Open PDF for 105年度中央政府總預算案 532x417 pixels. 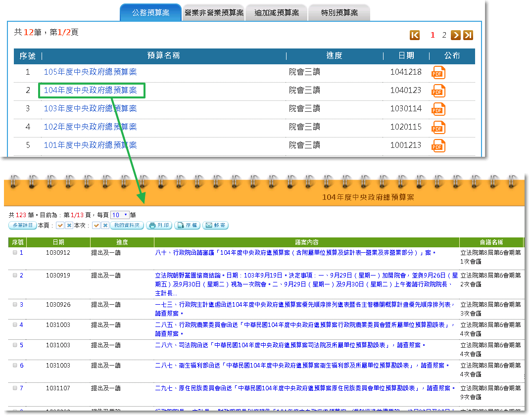(438, 72)
